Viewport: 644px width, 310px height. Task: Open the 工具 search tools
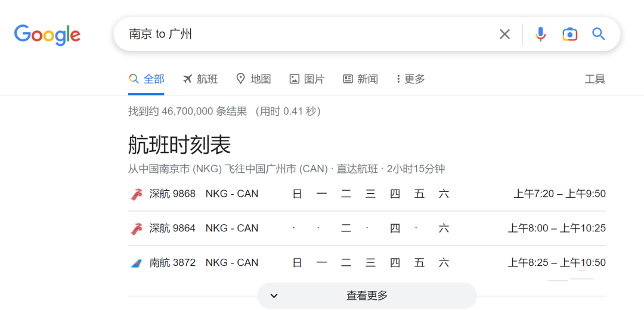(x=595, y=79)
